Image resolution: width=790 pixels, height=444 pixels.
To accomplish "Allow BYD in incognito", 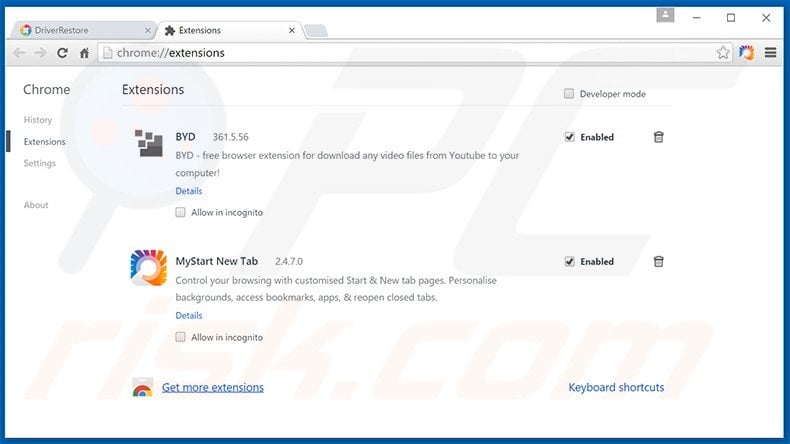I will tap(180, 212).
